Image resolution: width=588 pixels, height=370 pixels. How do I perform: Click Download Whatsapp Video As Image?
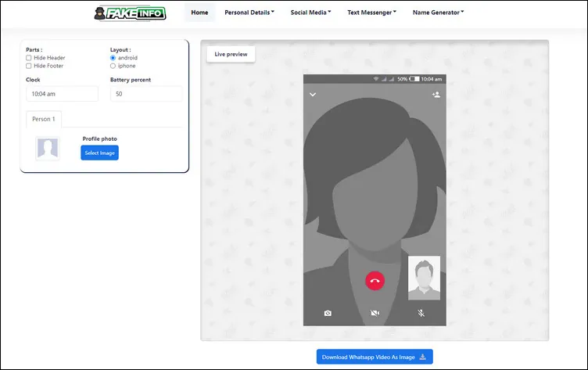pos(375,357)
